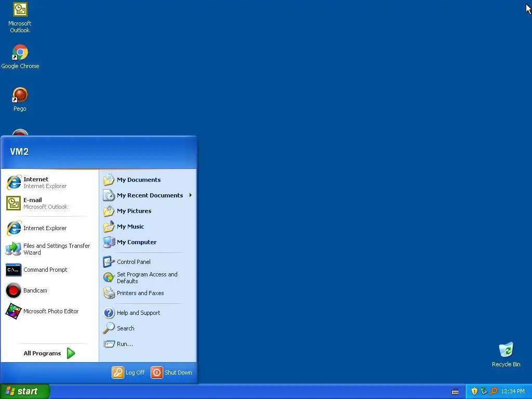Click the My Recent Documents icon

(109, 195)
